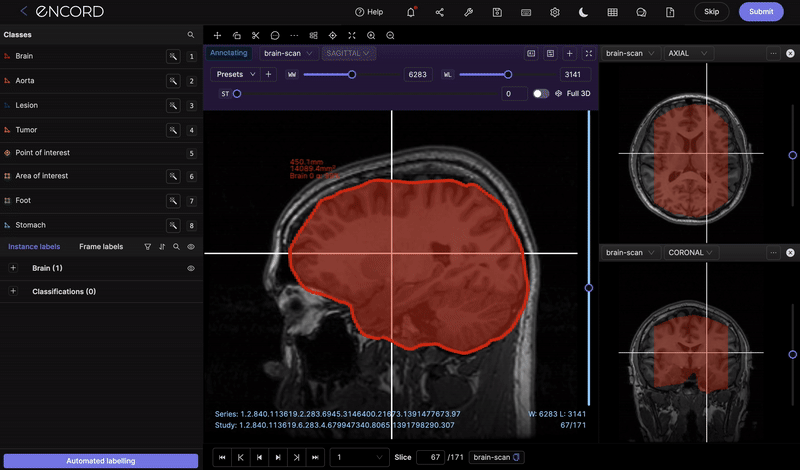Zoom out with the magnifier minus

(390, 35)
